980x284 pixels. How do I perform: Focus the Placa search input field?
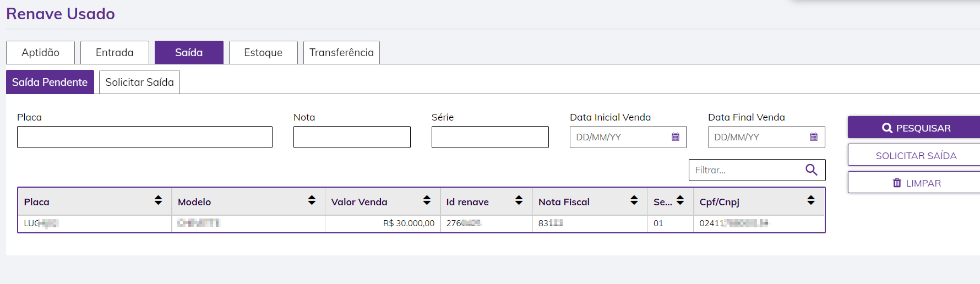tap(144, 137)
